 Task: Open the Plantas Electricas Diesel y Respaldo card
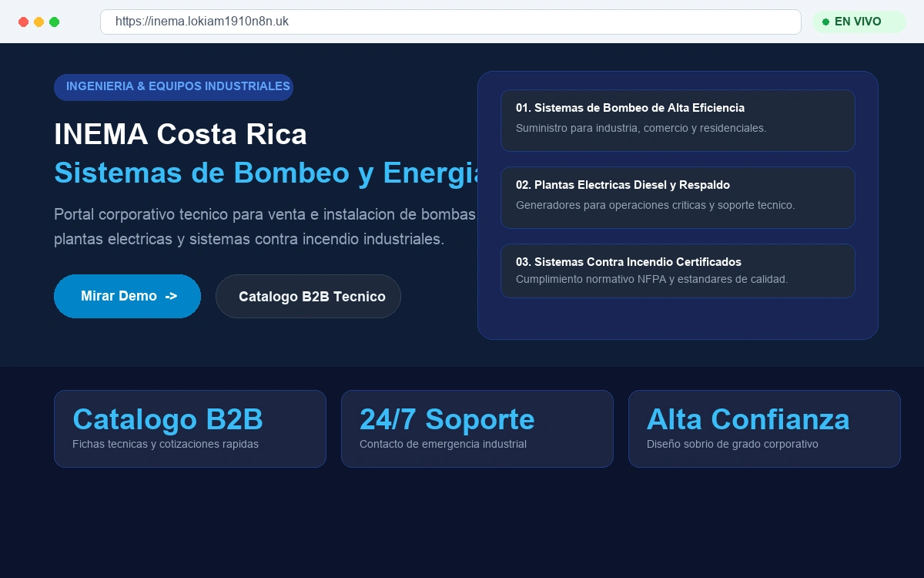pyautogui.click(x=678, y=197)
